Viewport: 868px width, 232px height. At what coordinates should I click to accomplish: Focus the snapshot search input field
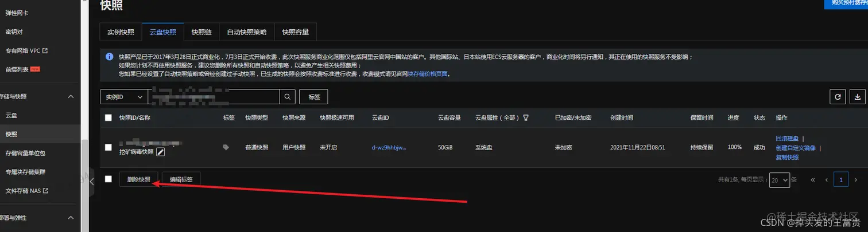(214, 97)
